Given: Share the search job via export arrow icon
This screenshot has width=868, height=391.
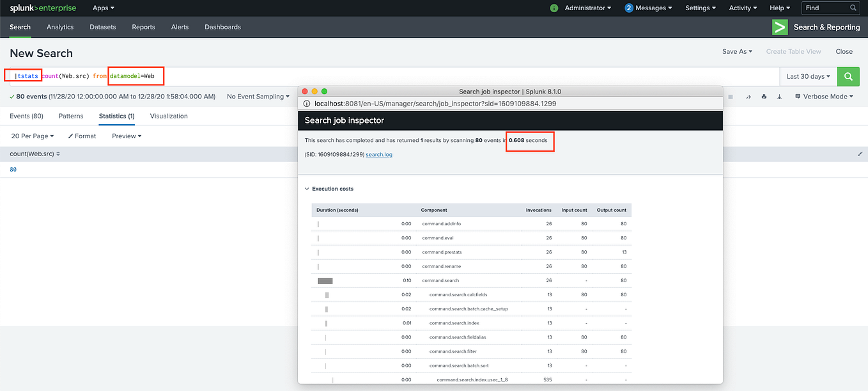Looking at the screenshot, I should click(x=748, y=96).
